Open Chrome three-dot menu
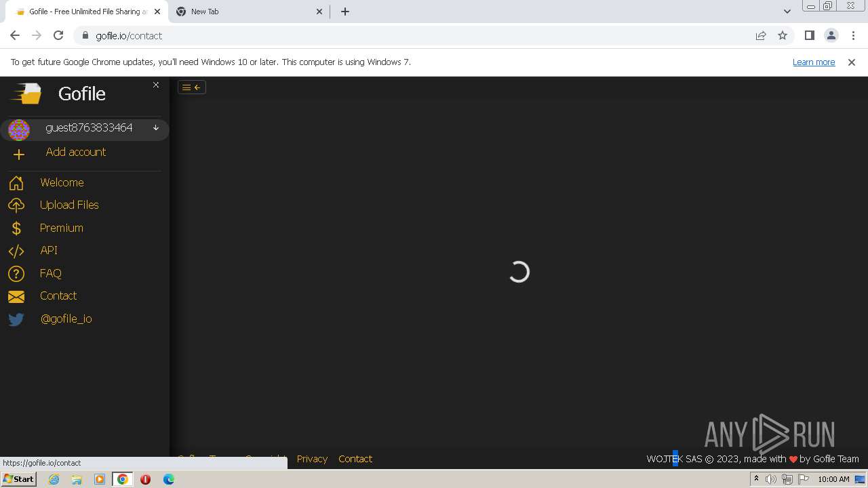868x488 pixels. tap(852, 35)
